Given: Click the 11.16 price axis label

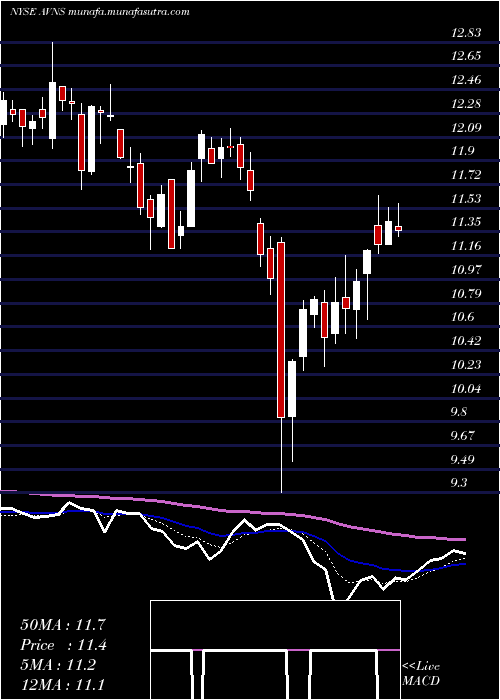Looking at the screenshot, I should click(x=466, y=246).
